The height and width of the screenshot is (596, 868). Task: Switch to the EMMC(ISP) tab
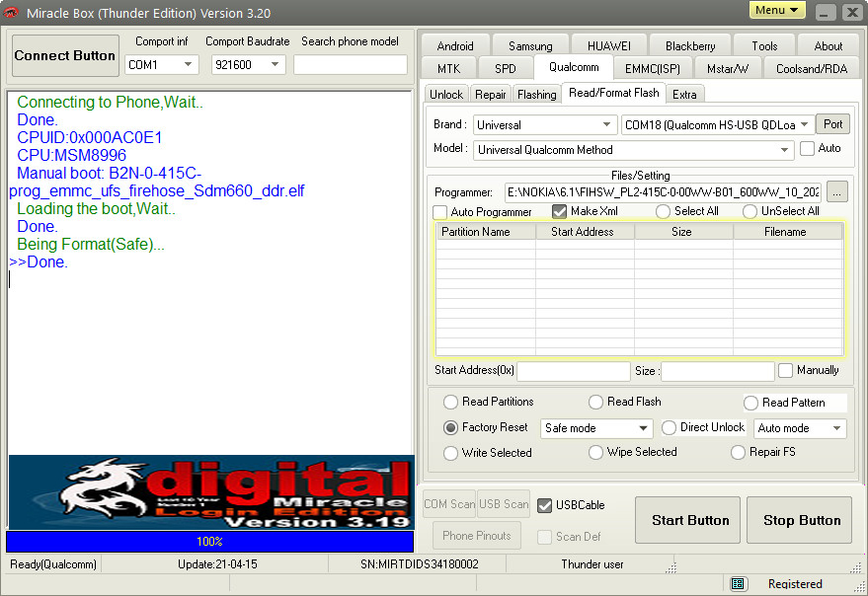[x=652, y=69]
